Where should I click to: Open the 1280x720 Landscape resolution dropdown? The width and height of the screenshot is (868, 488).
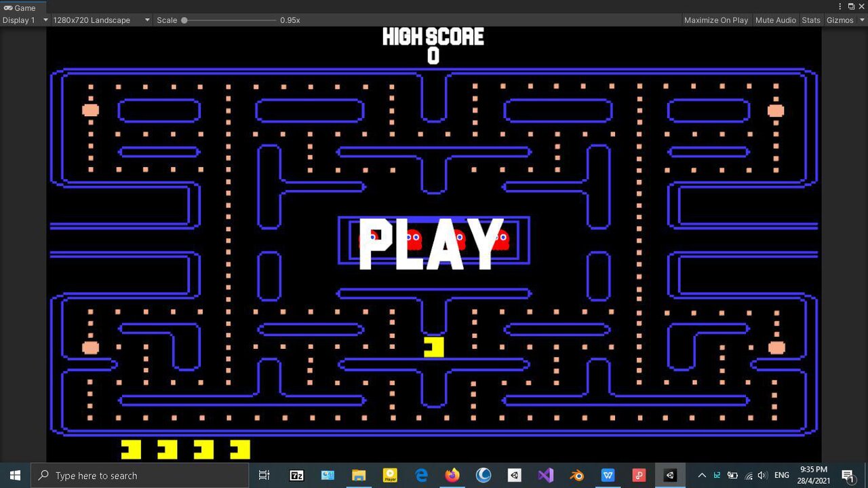pos(101,20)
